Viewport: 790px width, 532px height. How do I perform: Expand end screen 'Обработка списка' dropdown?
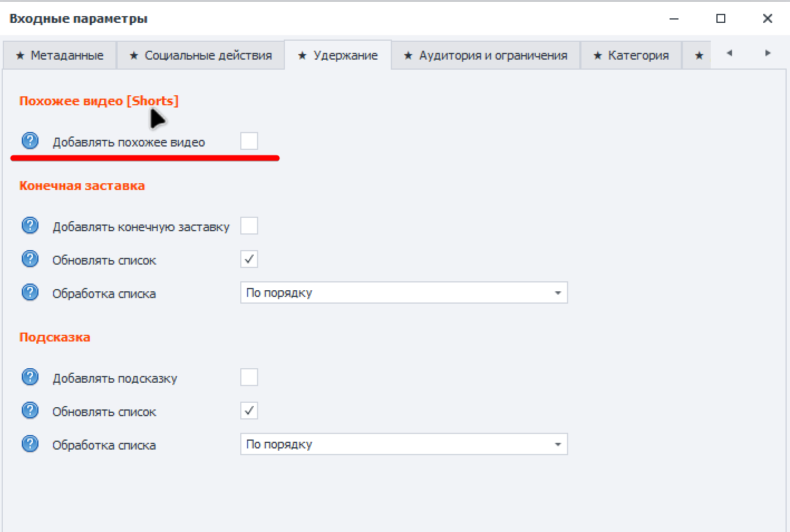(x=404, y=292)
